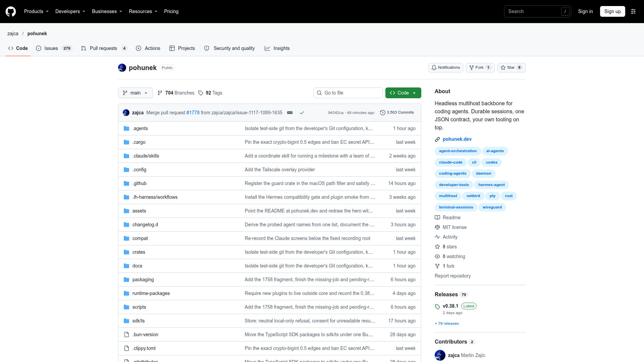Select the Code tab
Viewport: 644px width, 362px height.
pyautogui.click(x=18, y=48)
